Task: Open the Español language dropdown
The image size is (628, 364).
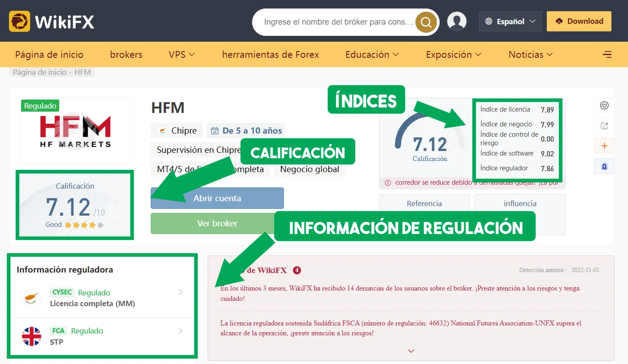Action: click(510, 21)
